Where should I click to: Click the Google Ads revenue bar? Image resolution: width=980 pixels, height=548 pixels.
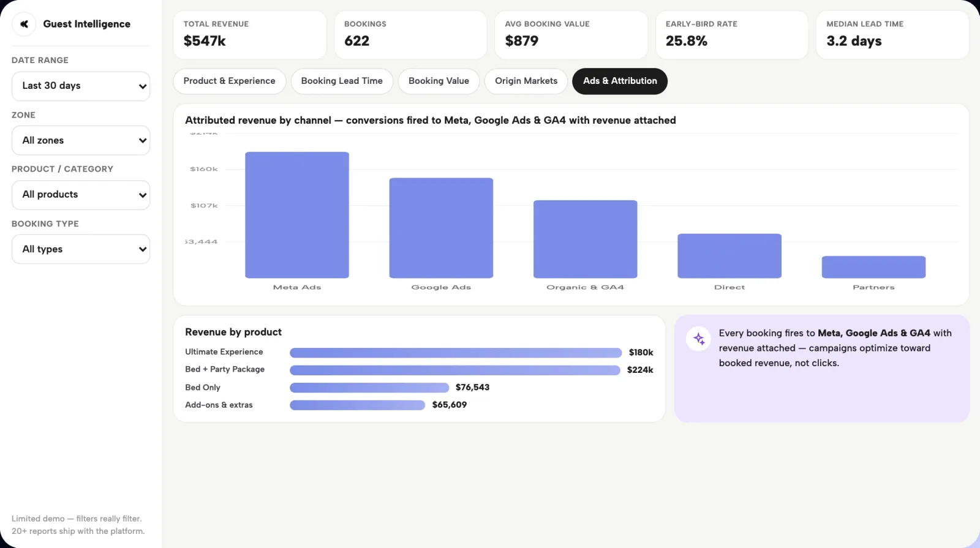pyautogui.click(x=441, y=228)
